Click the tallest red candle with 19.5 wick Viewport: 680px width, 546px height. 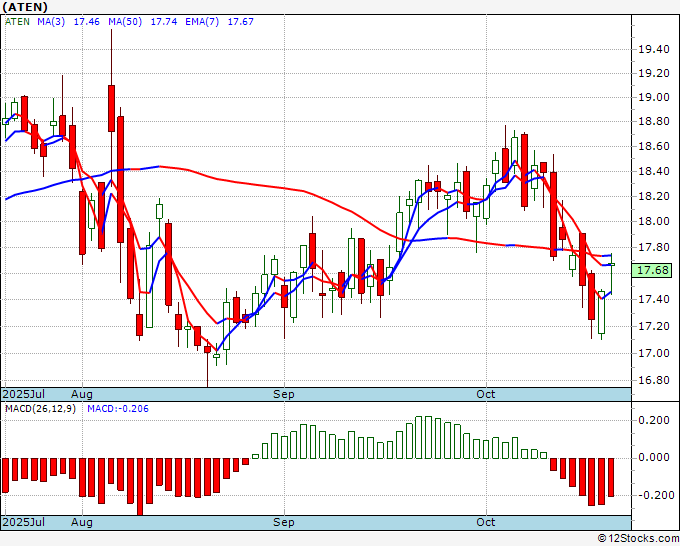tap(111, 108)
